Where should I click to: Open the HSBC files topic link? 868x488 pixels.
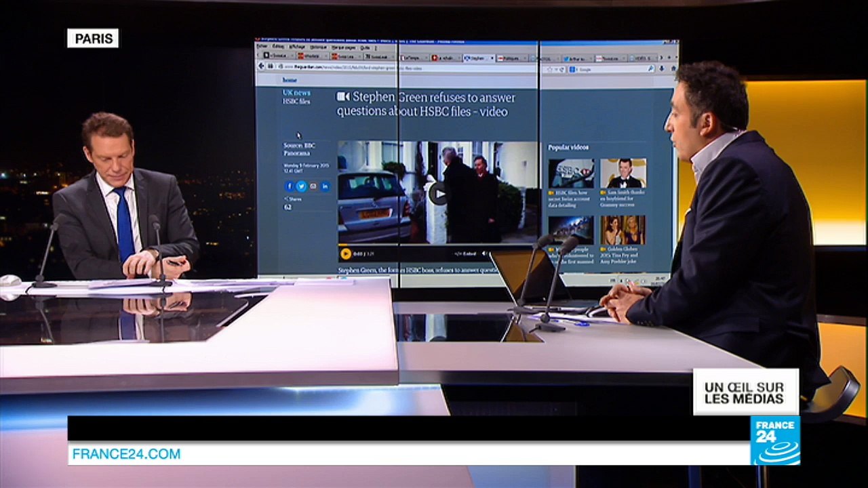click(296, 101)
